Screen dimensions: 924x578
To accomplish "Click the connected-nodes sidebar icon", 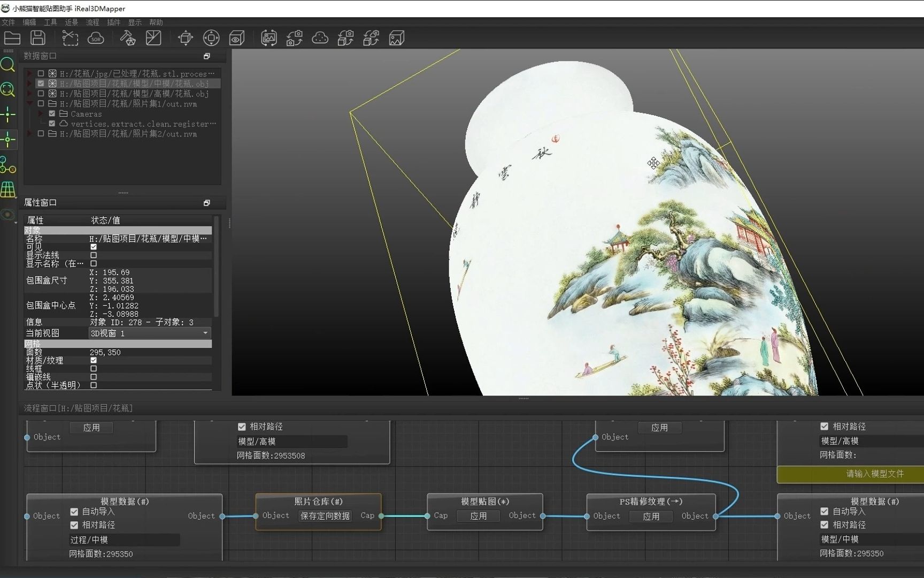I will pyautogui.click(x=8, y=165).
